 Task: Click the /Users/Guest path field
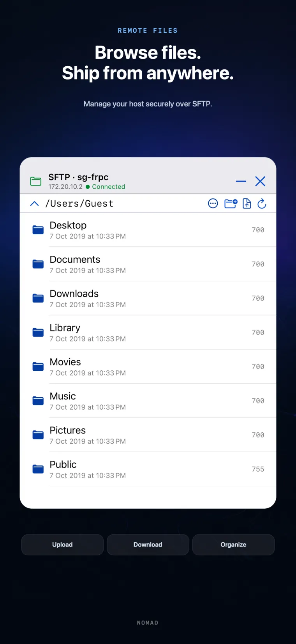pyautogui.click(x=79, y=203)
